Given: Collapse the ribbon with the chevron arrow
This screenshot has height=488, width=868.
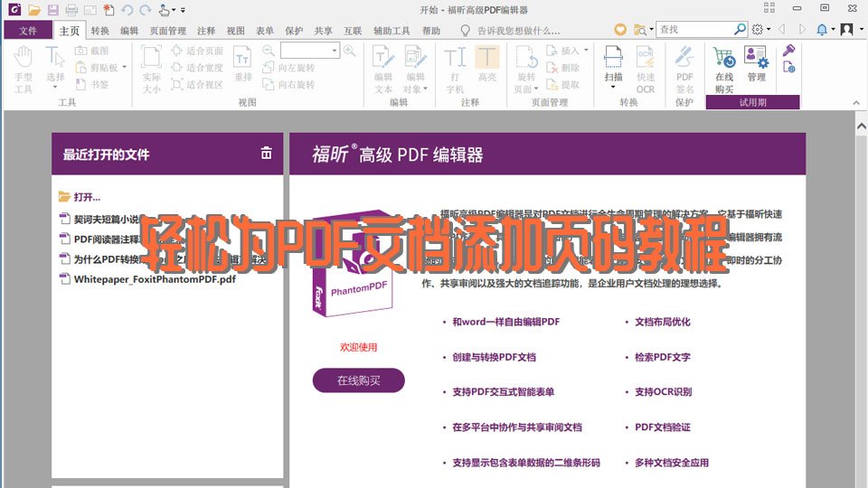Looking at the screenshot, I should pos(856,102).
